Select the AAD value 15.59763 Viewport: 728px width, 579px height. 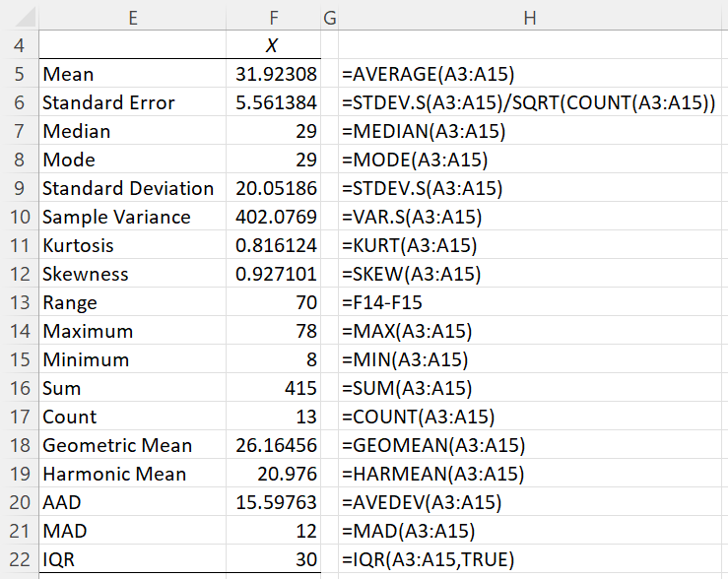pyautogui.click(x=276, y=502)
